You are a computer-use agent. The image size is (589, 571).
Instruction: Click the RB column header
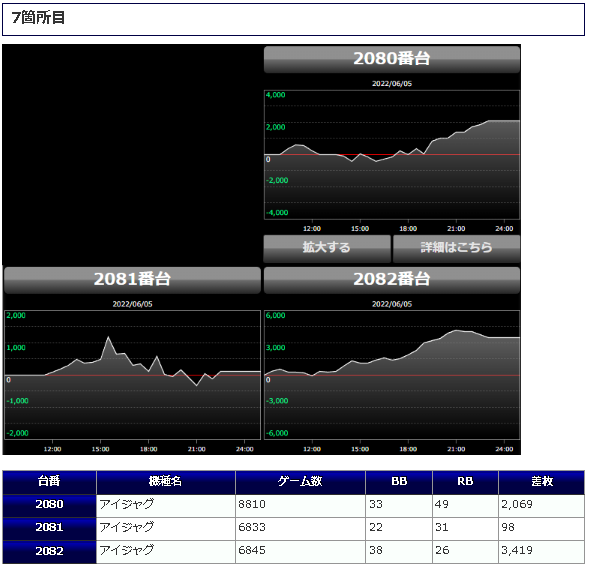tap(465, 482)
